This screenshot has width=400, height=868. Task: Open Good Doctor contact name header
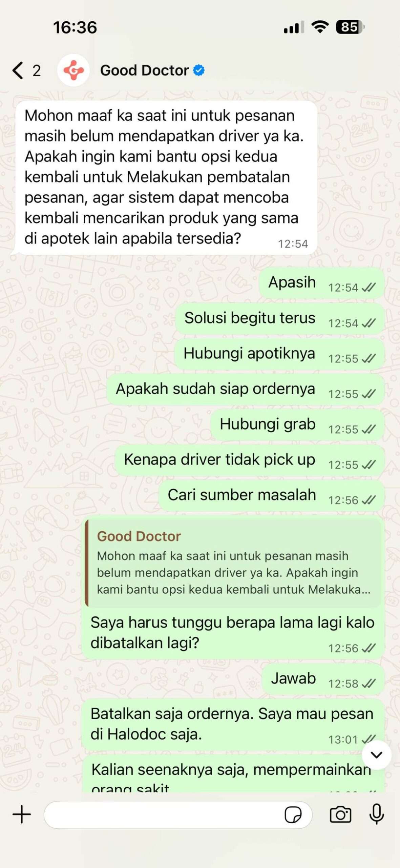pyautogui.click(x=145, y=70)
